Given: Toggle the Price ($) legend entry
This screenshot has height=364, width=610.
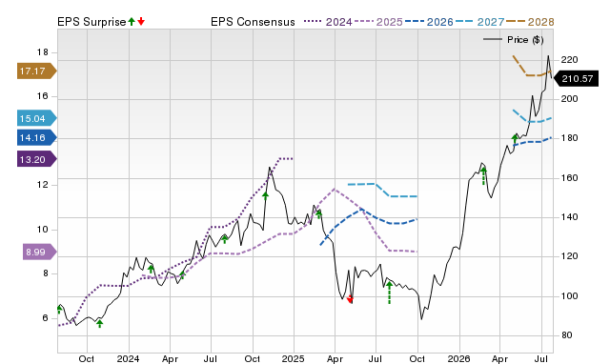Looking at the screenshot, I should pyautogui.click(x=514, y=40).
